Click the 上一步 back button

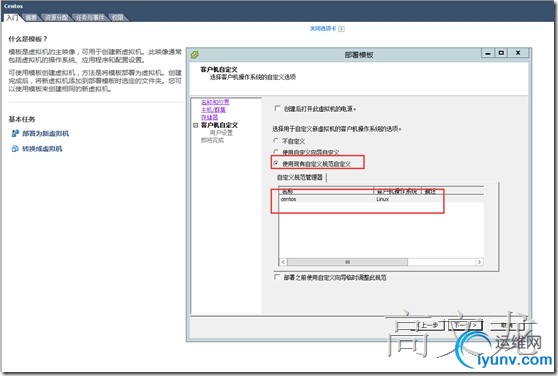pyautogui.click(x=429, y=325)
